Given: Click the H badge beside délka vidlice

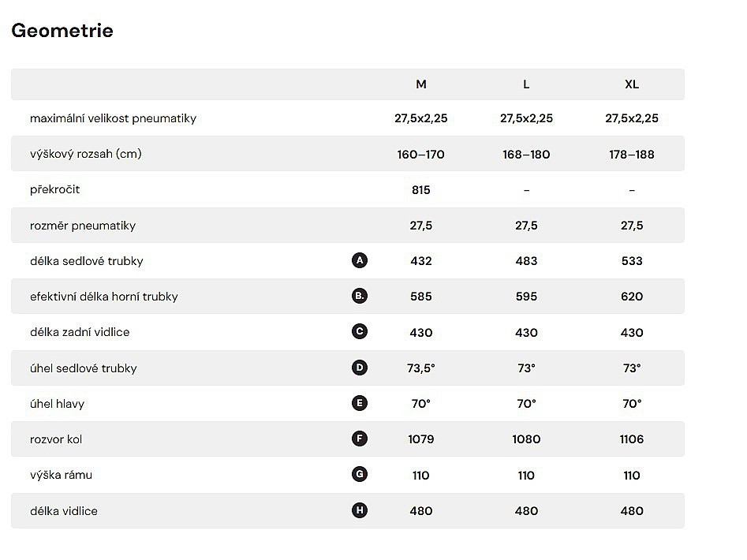Looking at the screenshot, I should coord(360,510).
